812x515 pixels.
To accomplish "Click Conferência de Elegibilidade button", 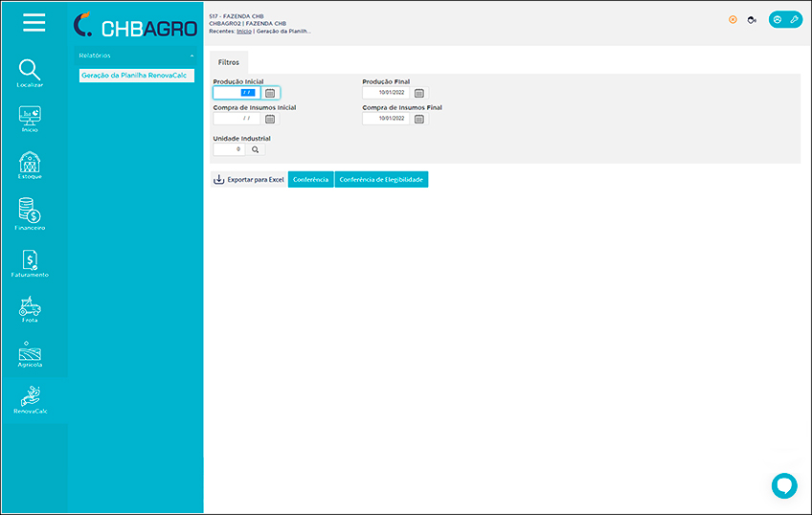I will 381,179.
